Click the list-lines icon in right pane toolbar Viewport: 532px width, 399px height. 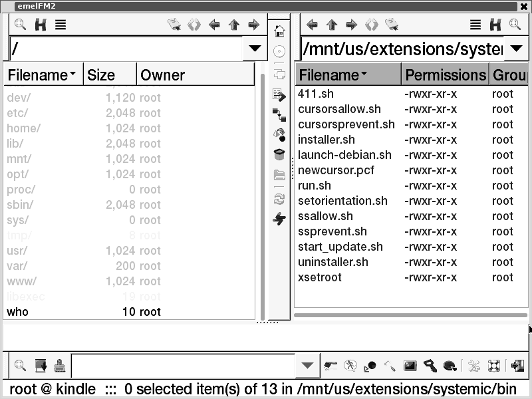tap(475, 25)
